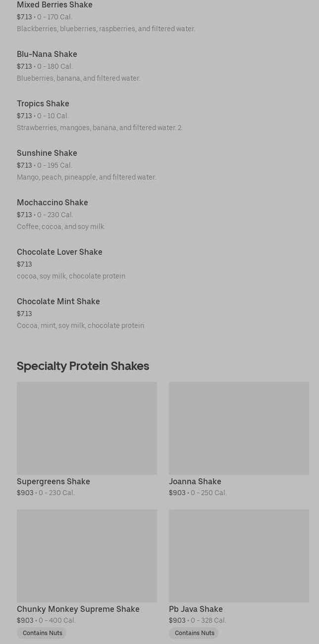Open the Mochaccino Shake listing

coord(53,202)
